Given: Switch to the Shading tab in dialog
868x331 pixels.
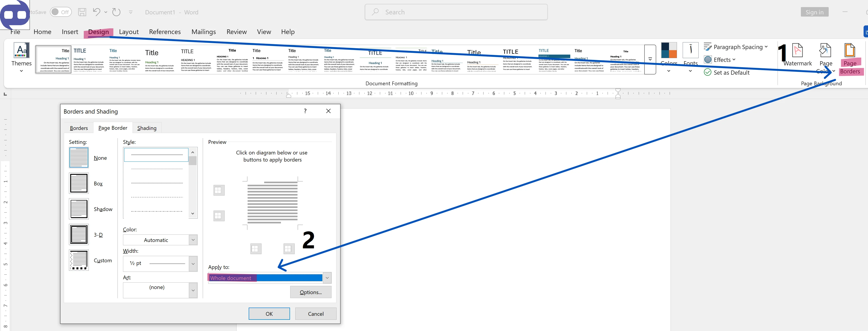Looking at the screenshot, I should coord(147,128).
